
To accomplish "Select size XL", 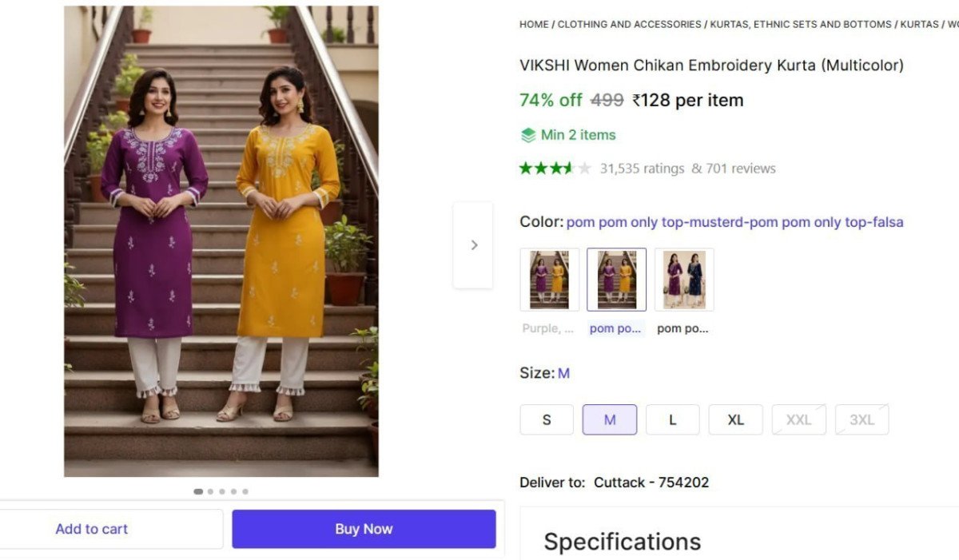I will [735, 419].
